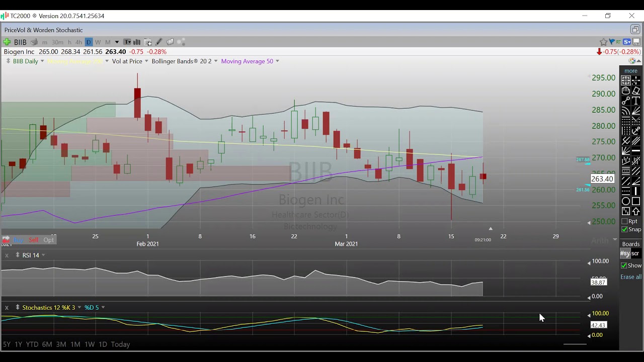Set chart range to 1M
This screenshot has width=644, height=362.
click(75, 344)
